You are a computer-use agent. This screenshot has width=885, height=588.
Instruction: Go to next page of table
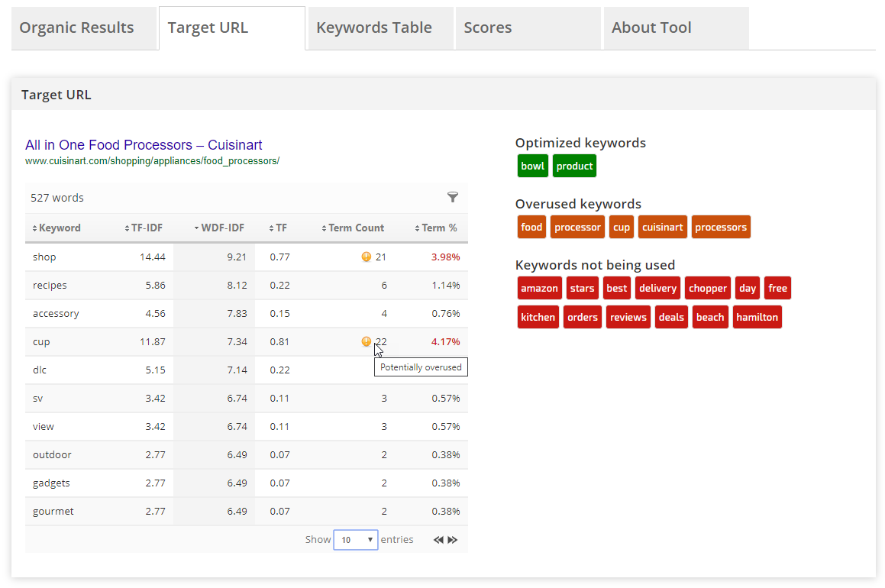[x=453, y=540]
